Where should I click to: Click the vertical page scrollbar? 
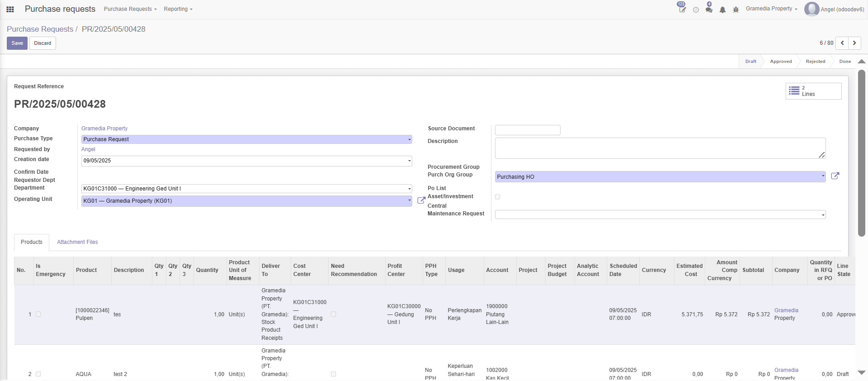tap(861, 154)
